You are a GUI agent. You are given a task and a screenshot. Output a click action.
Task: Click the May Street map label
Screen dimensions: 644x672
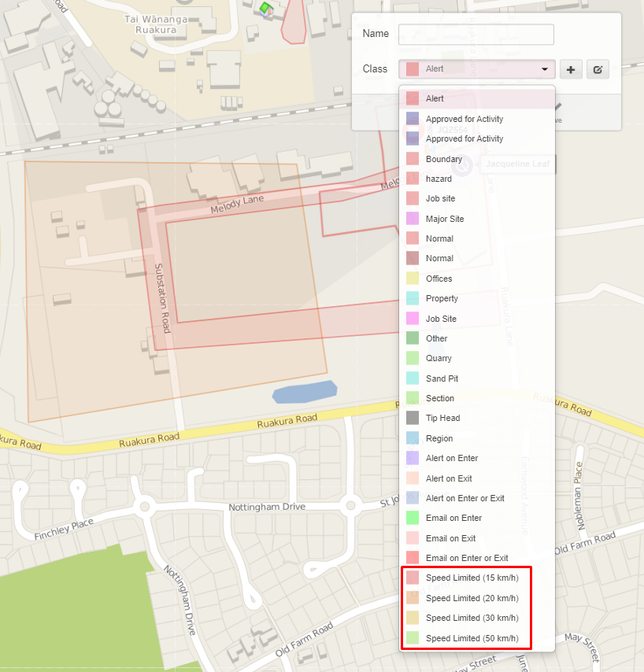(x=582, y=647)
